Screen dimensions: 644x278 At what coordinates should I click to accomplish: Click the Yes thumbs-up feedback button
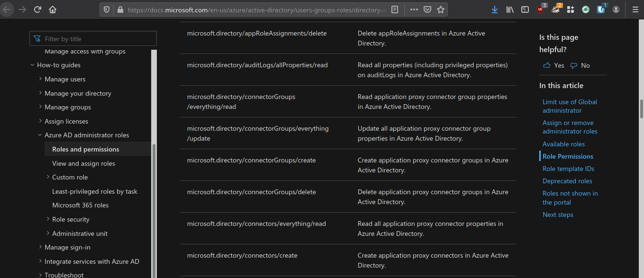click(553, 65)
